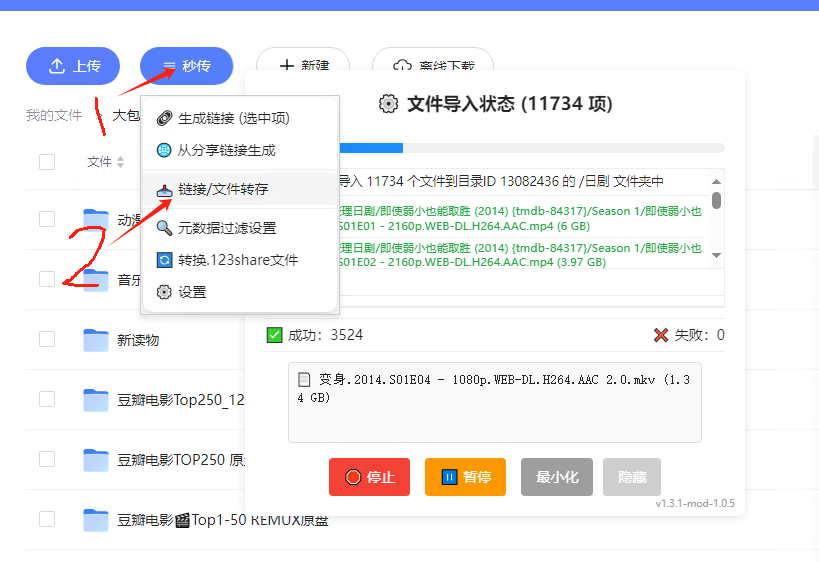The width and height of the screenshot is (819, 562).
Task: Check the box for 新读物 folder
Action: click(47, 339)
